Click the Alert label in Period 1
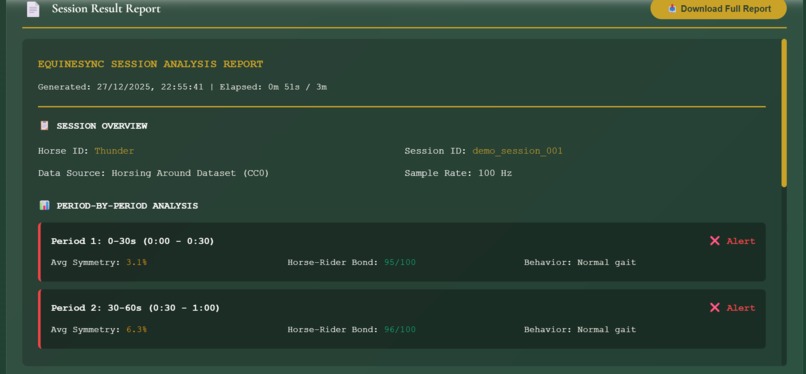Image resolution: width=806 pixels, height=374 pixels. (x=741, y=241)
